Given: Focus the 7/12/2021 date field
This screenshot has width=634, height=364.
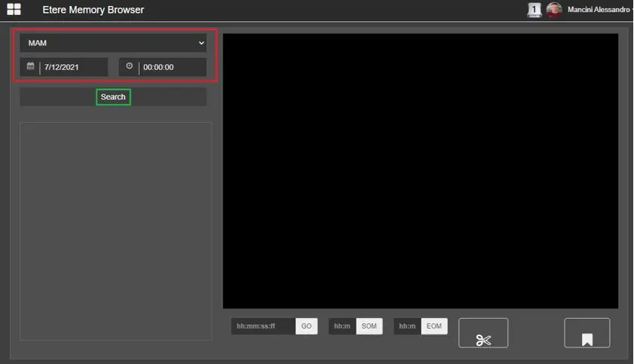Looking at the screenshot, I should [72, 67].
